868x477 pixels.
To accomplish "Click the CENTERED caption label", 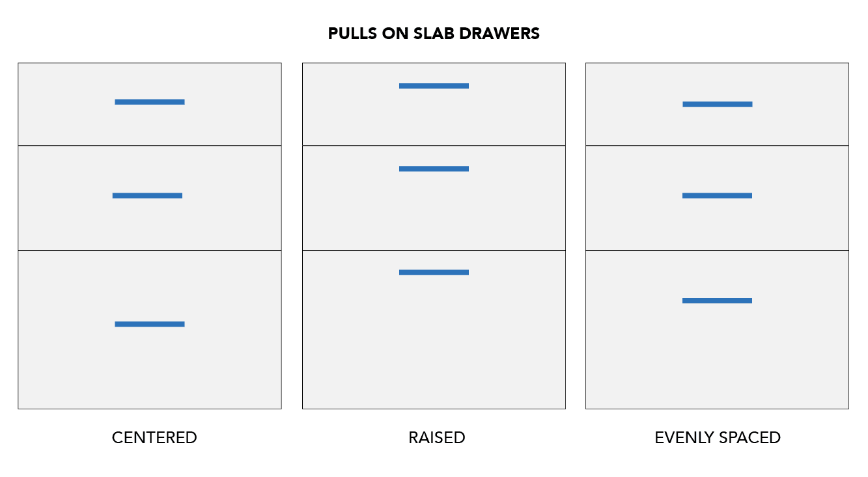I will [x=154, y=437].
